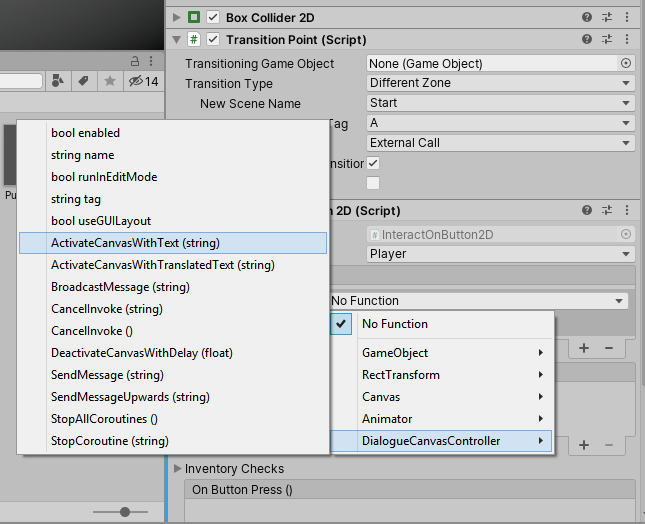The image size is (645, 524).
Task: Disable the Box Collider 2D component checkbox
Action: tap(212, 17)
